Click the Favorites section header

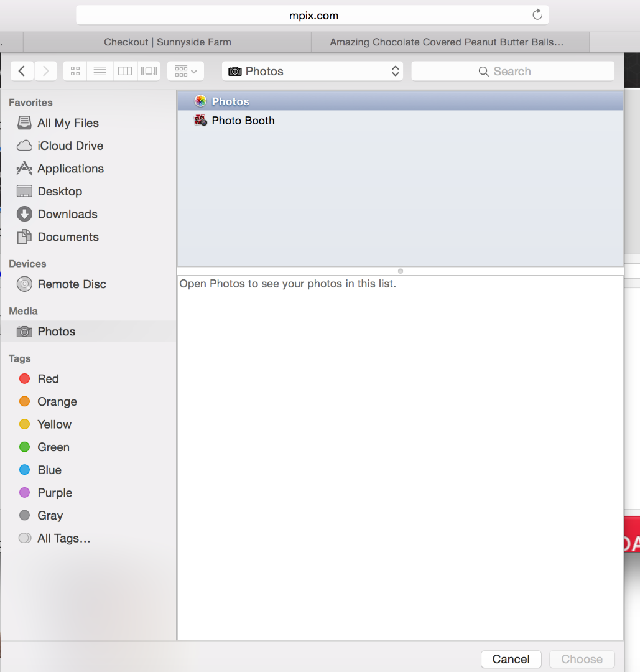click(31, 103)
